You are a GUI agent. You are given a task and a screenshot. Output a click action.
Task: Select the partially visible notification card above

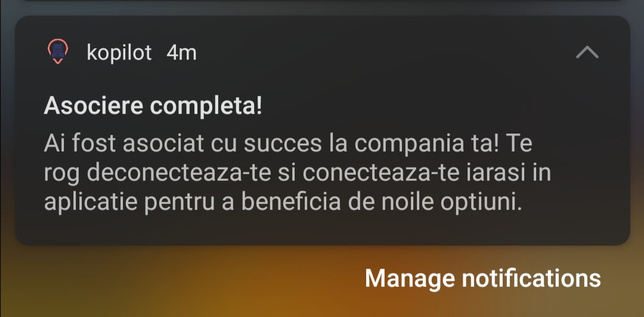pyautogui.click(x=322, y=1)
